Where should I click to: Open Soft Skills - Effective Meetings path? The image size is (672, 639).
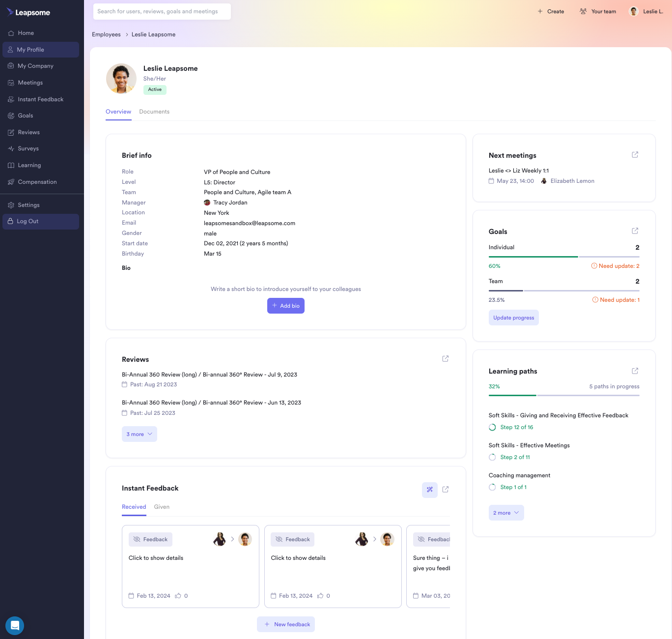529,445
